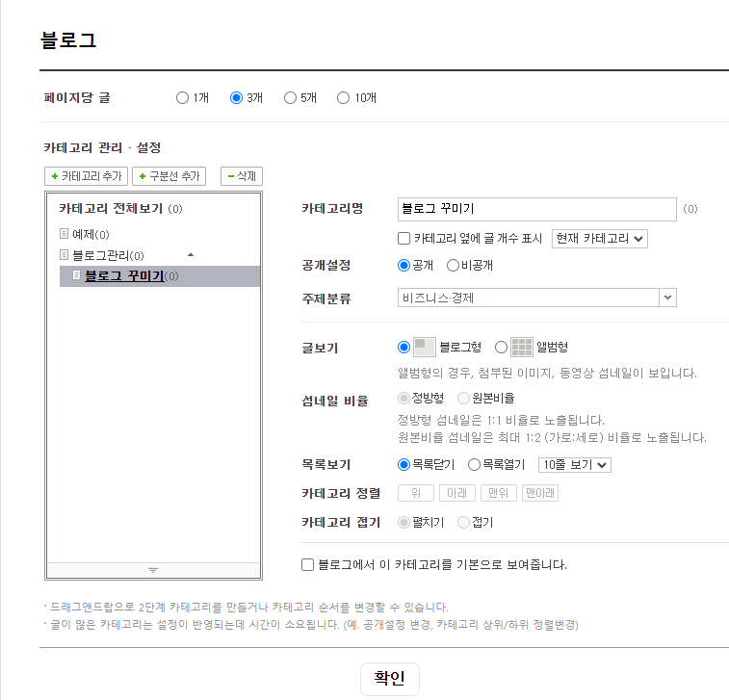The height and width of the screenshot is (700, 729).
Task: Click the resize handle below the category tree
Action: (153, 570)
